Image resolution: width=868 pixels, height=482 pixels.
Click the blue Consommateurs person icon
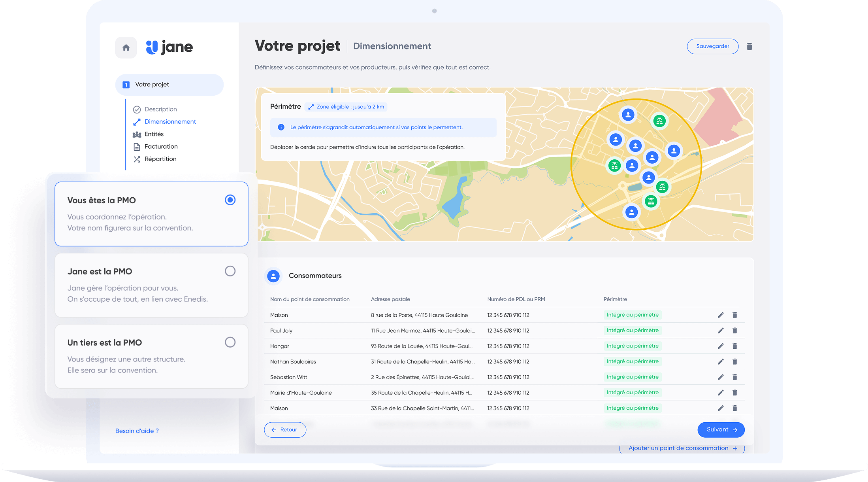pyautogui.click(x=273, y=276)
